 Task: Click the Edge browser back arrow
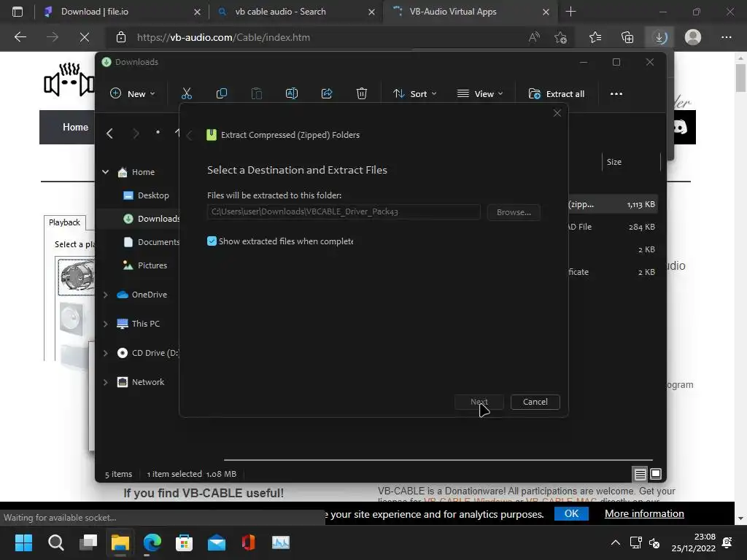coord(20,37)
